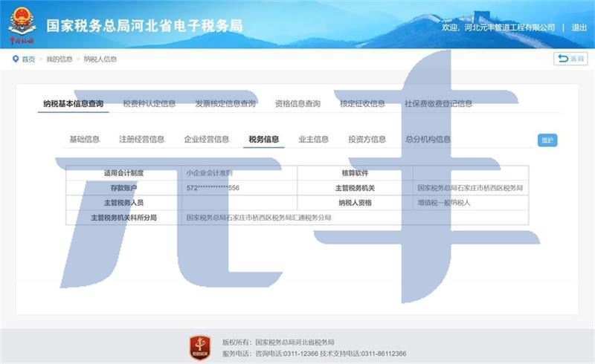Select the 社保费缴费登记信息 tab
Screen dimensions: 595x364
[438, 104]
